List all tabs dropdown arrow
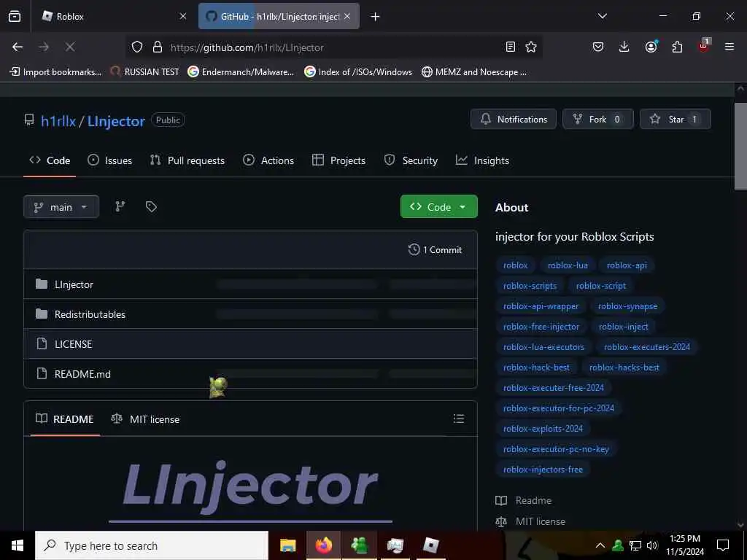Viewport: 747px width, 560px height. (x=602, y=16)
